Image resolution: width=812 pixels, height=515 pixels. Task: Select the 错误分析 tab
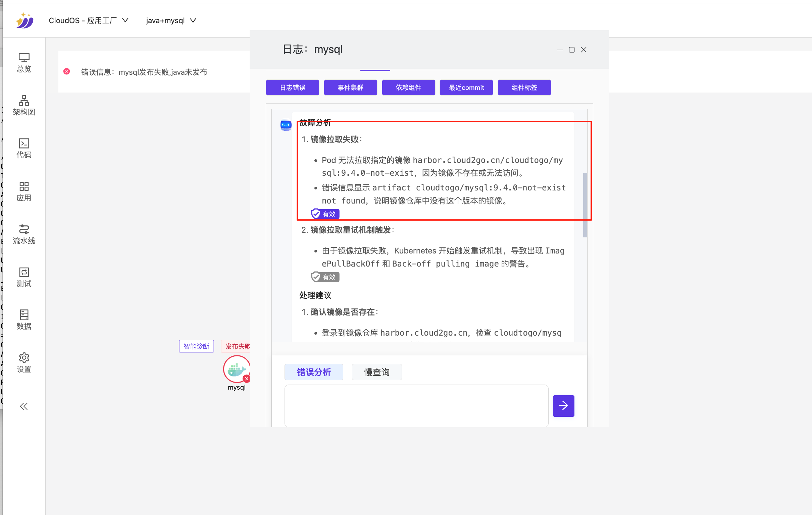point(314,372)
